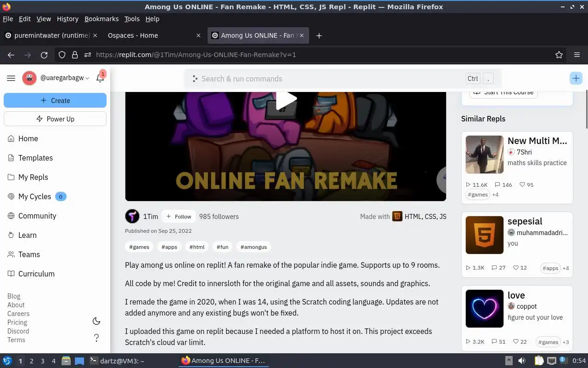Click the volume icon in system tray

pos(521,361)
